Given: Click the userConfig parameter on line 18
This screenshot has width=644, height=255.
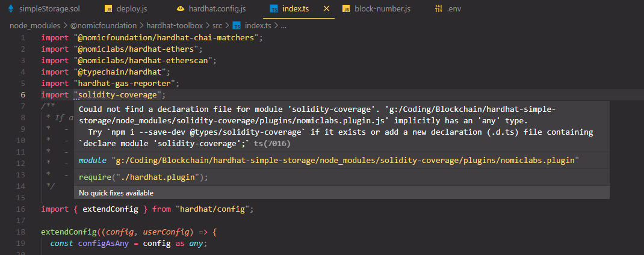Looking at the screenshot, I should tap(166, 232).
